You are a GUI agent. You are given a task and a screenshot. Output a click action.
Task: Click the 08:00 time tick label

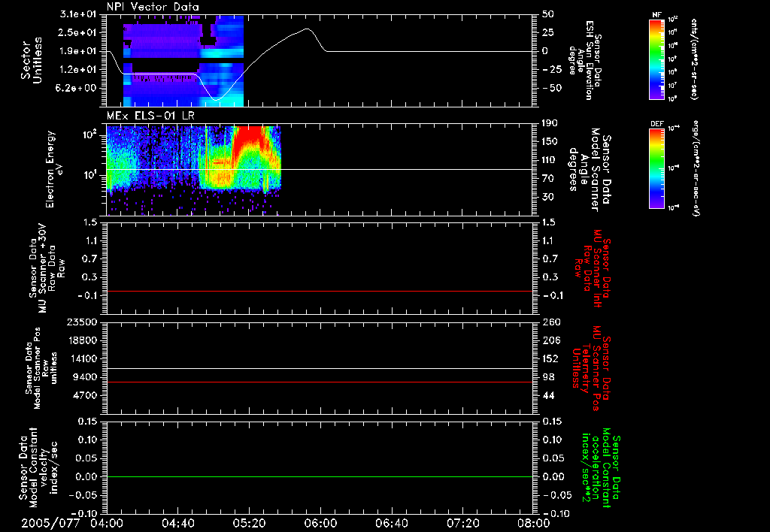point(534,523)
